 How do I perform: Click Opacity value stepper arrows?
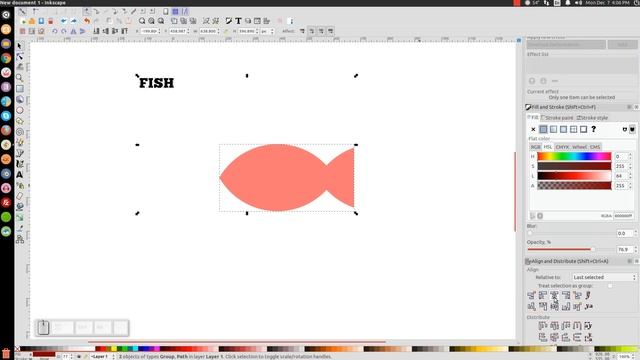point(635,249)
